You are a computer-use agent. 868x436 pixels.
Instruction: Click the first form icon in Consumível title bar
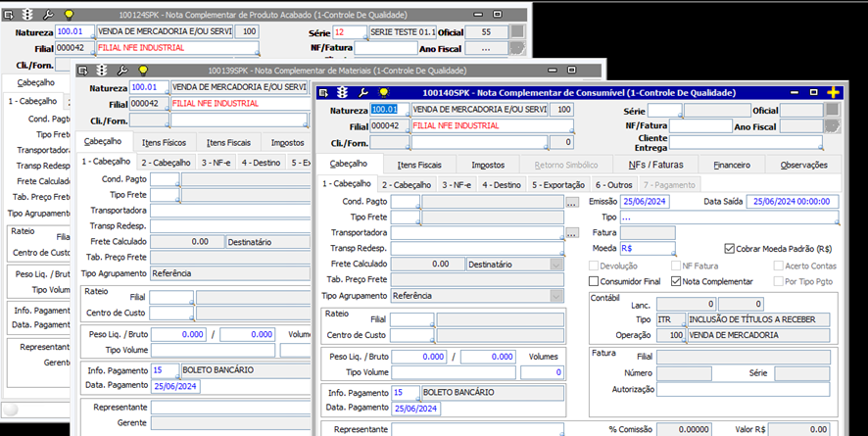tap(324, 92)
